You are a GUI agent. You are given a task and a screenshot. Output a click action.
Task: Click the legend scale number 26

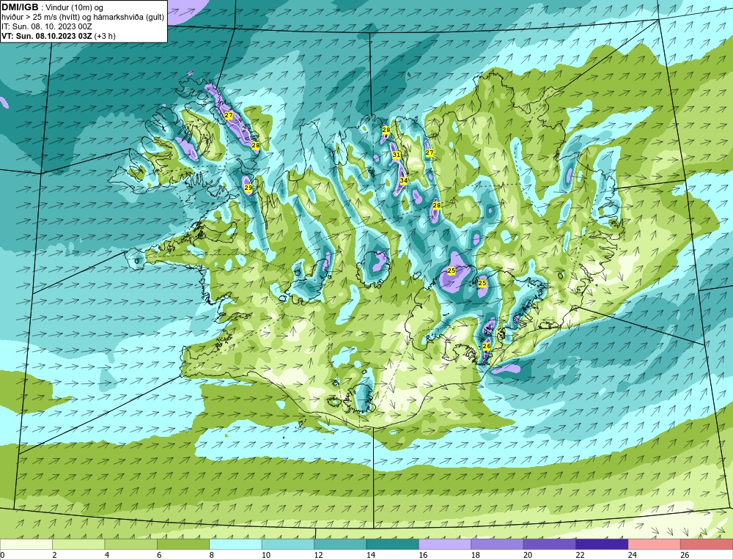click(685, 555)
